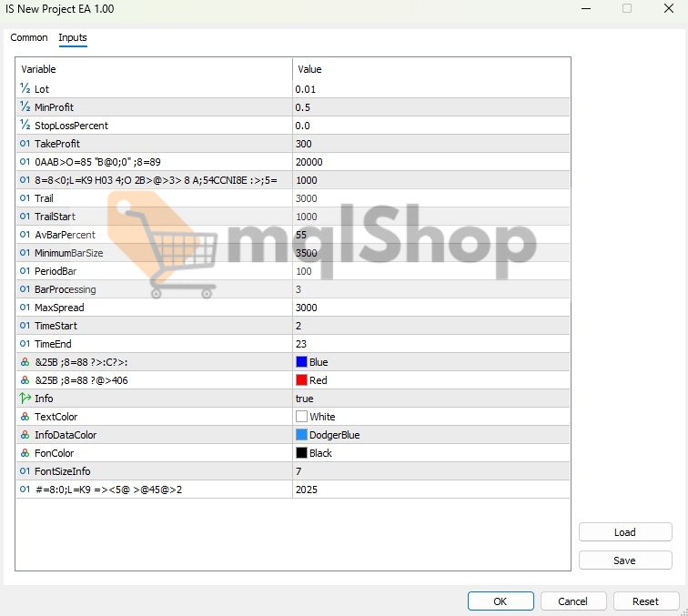Click the integer icon beside AvBarPercent
The height and width of the screenshot is (616, 688).
pos(25,234)
